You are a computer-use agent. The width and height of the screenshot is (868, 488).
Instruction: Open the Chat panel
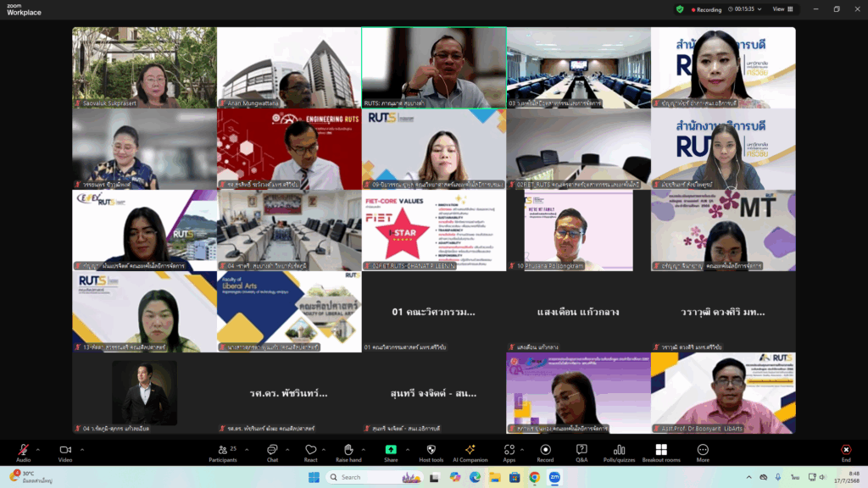click(272, 452)
